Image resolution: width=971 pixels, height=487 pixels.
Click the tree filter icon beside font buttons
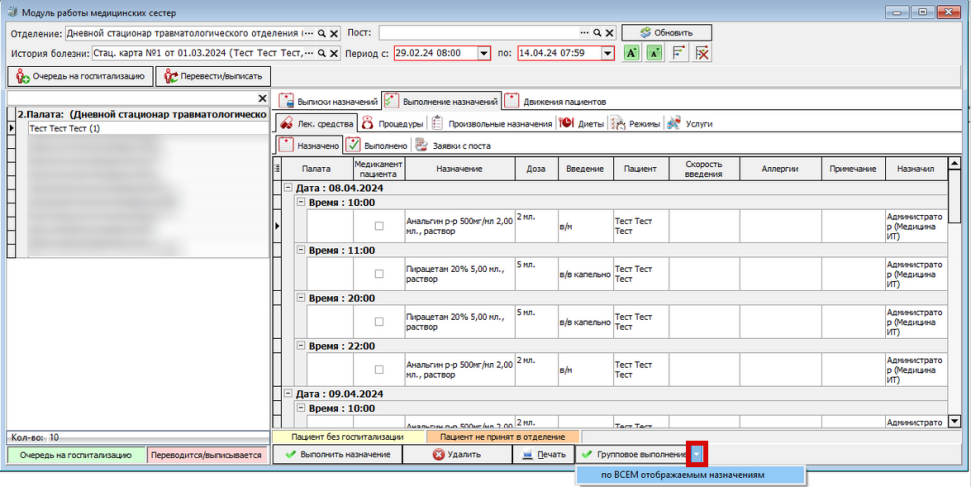679,53
